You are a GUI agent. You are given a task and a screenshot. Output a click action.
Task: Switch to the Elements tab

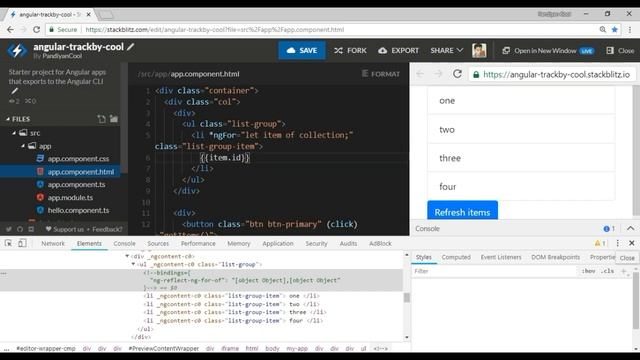pos(89,243)
